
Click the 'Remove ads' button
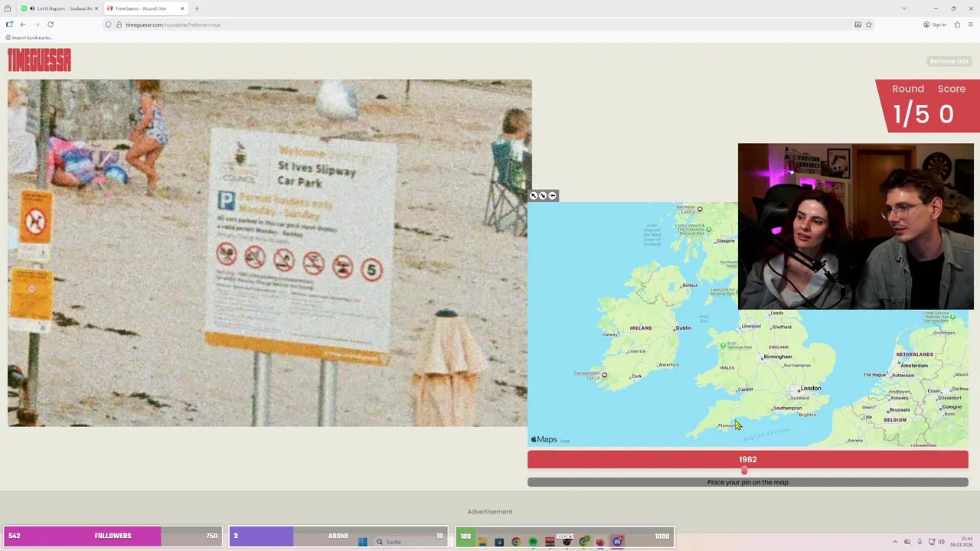click(949, 61)
